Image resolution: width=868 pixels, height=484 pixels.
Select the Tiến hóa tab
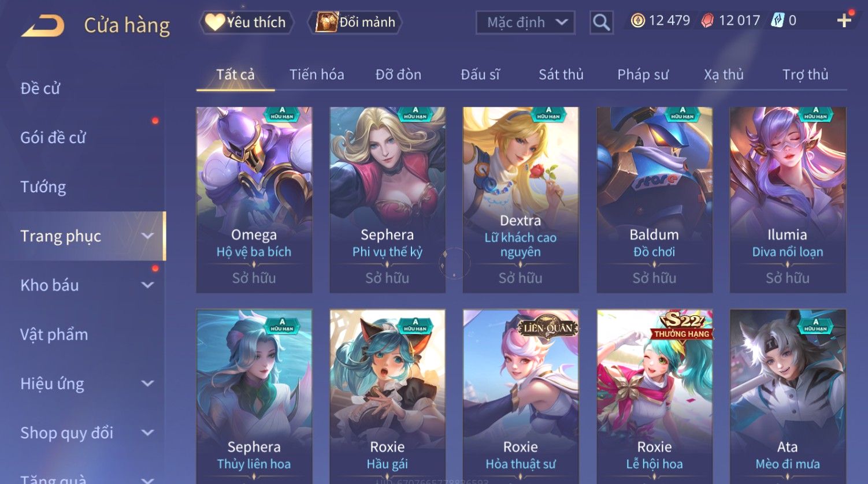coord(317,75)
